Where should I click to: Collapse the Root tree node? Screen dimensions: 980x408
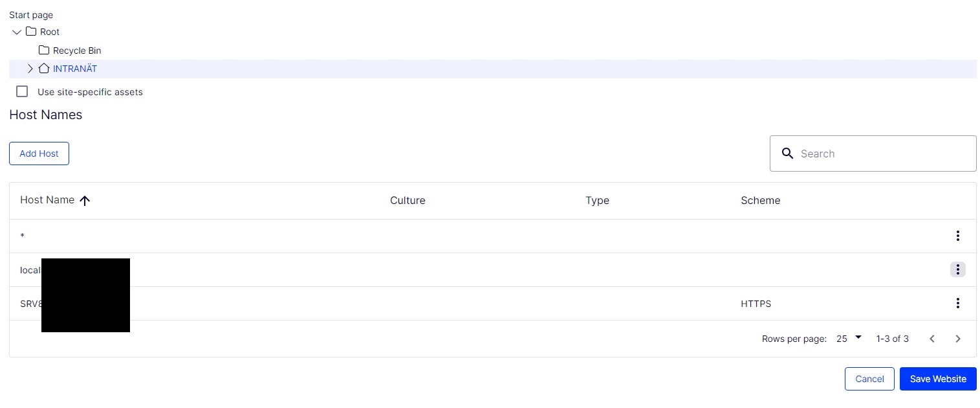point(17,32)
